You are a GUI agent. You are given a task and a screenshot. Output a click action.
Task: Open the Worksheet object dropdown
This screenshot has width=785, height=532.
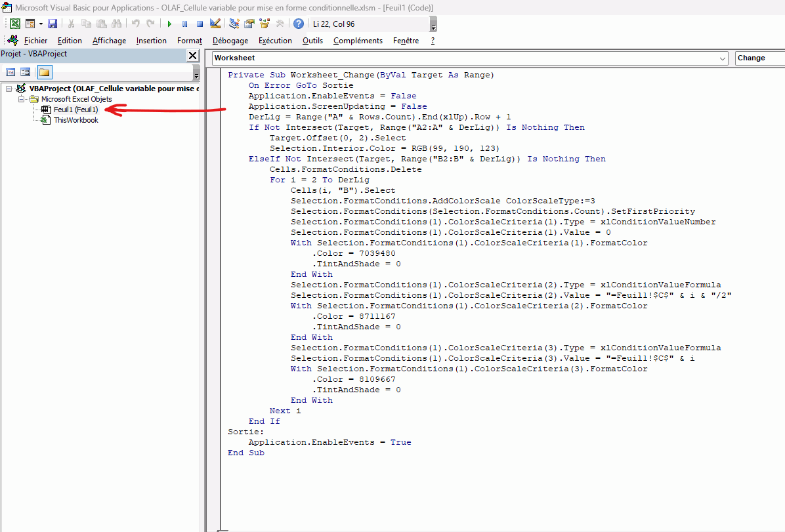point(723,58)
